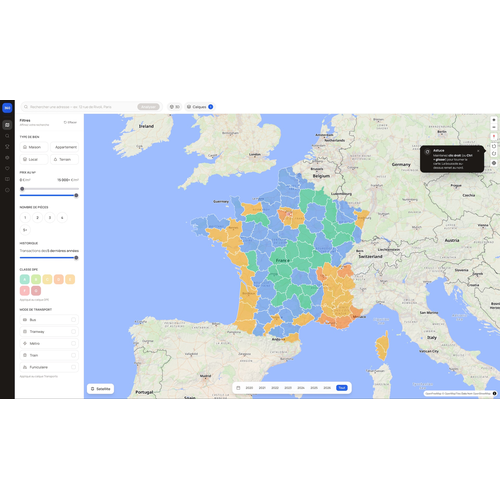The width and height of the screenshot is (500, 500).
Task: Select the 2020 year tab
Action: pyautogui.click(x=249, y=388)
